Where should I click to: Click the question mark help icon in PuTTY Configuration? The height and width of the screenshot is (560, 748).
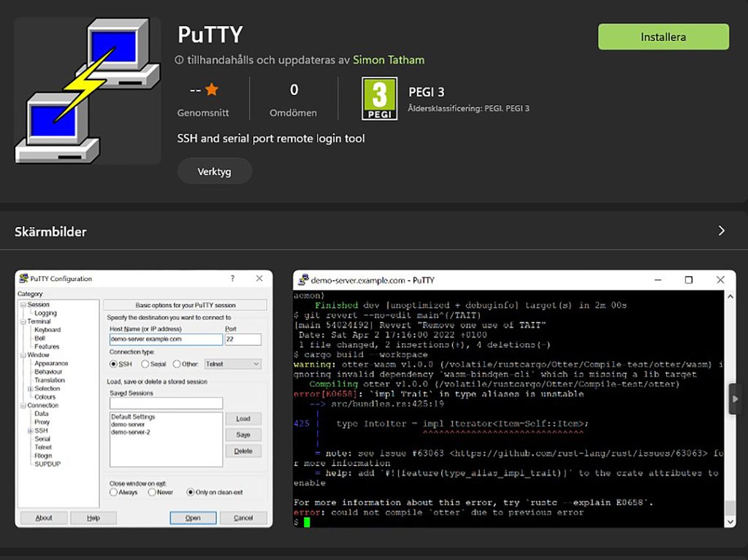[232, 278]
